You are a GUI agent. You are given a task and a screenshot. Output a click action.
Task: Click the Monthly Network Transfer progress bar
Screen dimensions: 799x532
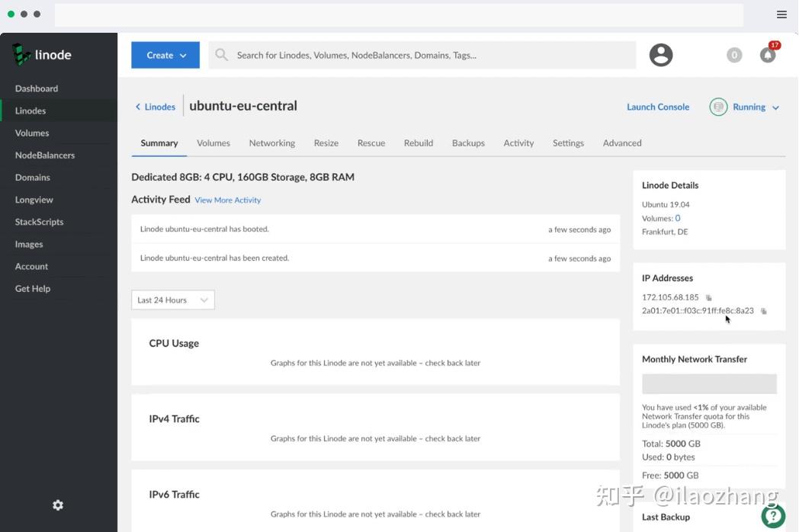[708, 383]
